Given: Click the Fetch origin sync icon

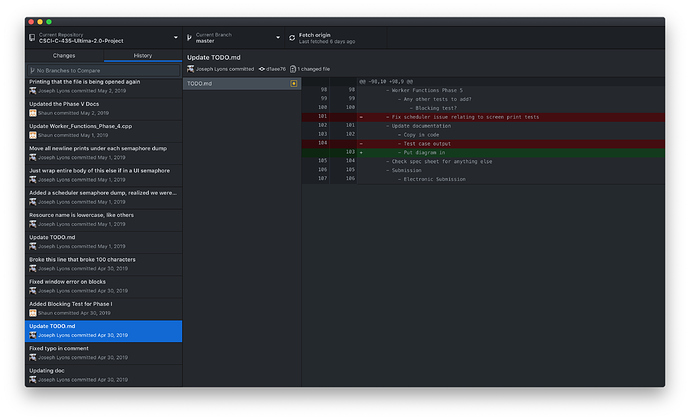Looking at the screenshot, I should [292, 38].
